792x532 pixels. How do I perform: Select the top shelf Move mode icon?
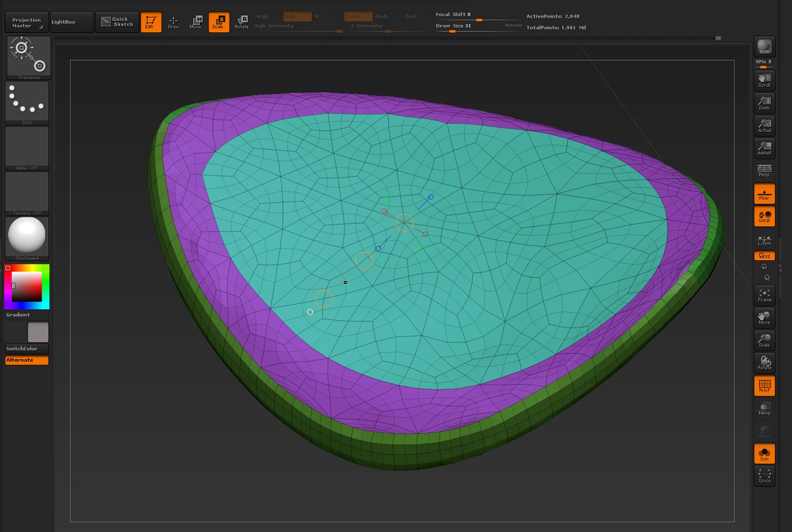195,22
